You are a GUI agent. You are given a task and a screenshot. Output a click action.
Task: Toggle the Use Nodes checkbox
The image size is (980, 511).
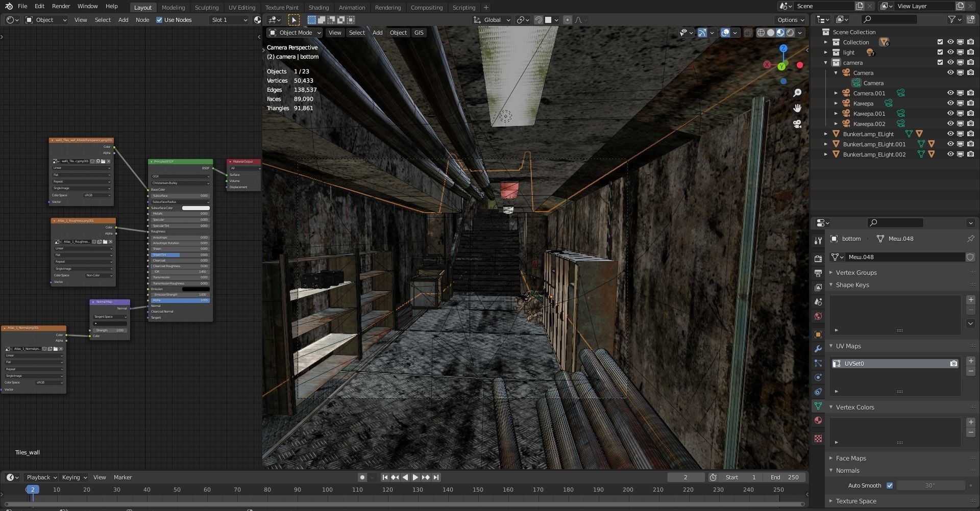(159, 20)
